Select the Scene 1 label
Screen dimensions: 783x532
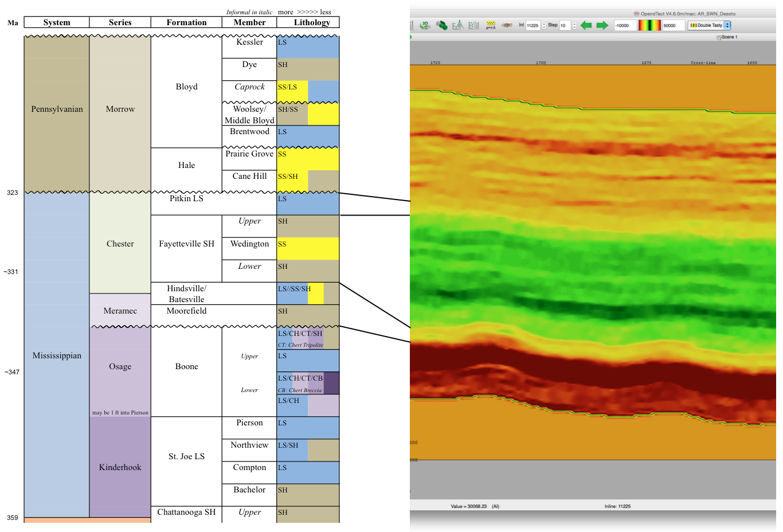(730, 37)
